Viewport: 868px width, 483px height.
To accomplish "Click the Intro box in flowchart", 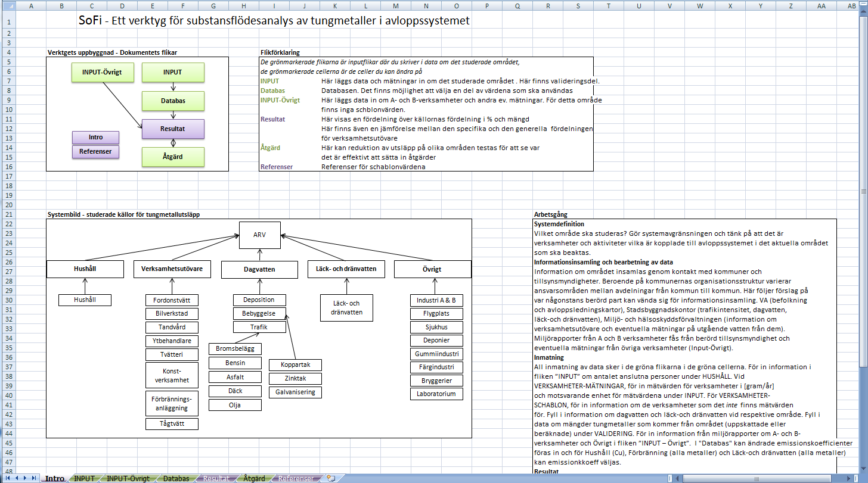I will tap(95, 137).
